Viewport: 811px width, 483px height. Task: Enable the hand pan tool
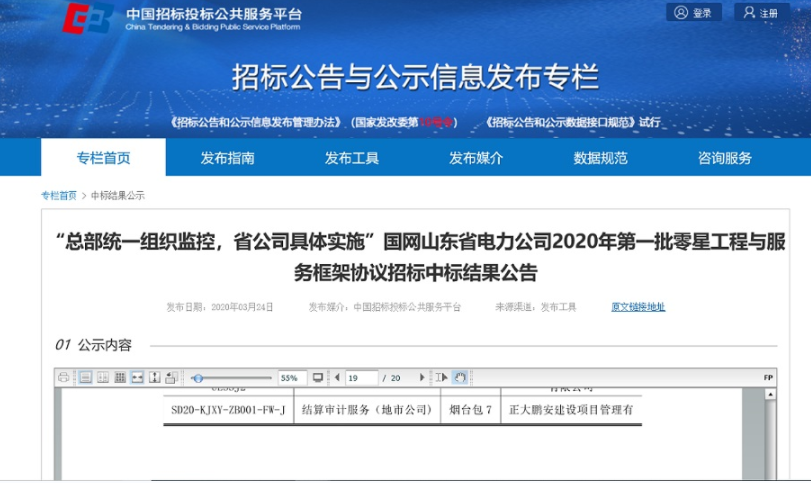(x=460, y=378)
